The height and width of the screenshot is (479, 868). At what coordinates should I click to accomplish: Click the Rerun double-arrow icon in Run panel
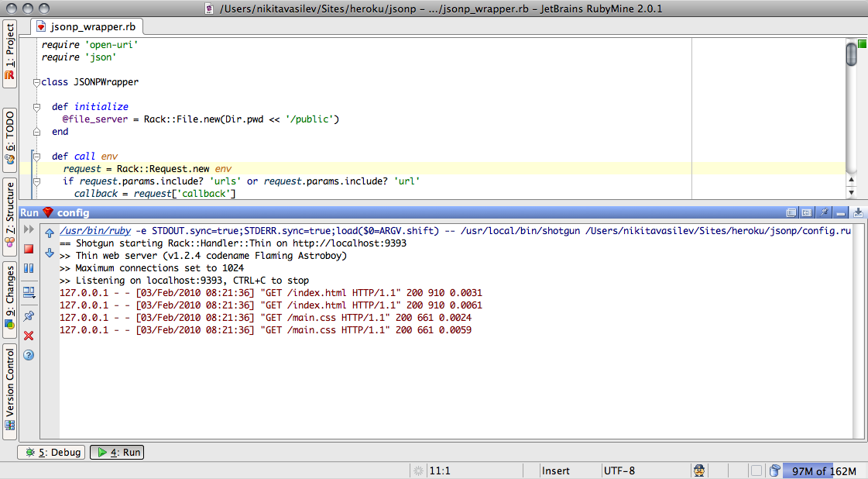(x=29, y=229)
